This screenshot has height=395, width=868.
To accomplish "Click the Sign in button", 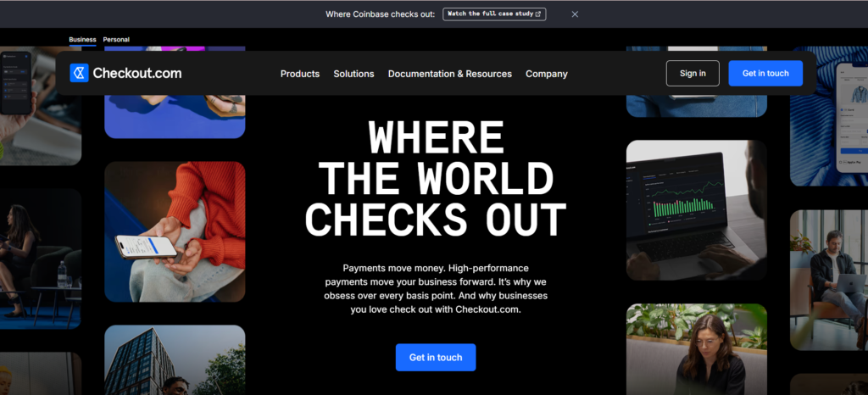I will (x=693, y=73).
